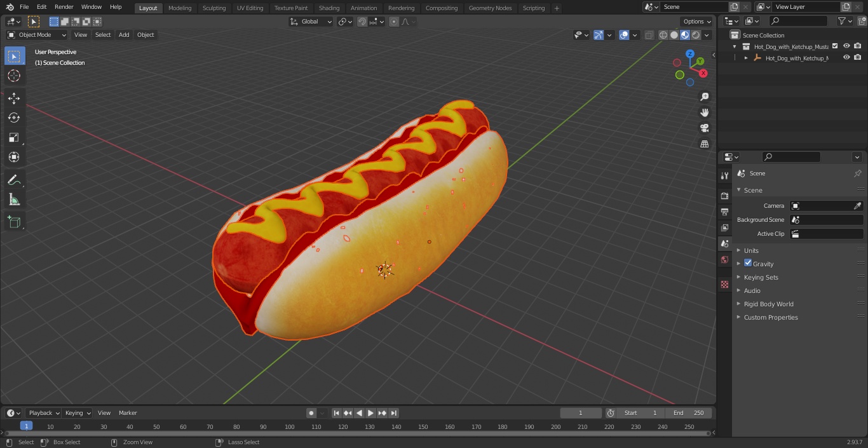Expand the Rigid Body World panel
Viewport: 868px width, 448px height.
pos(768,304)
